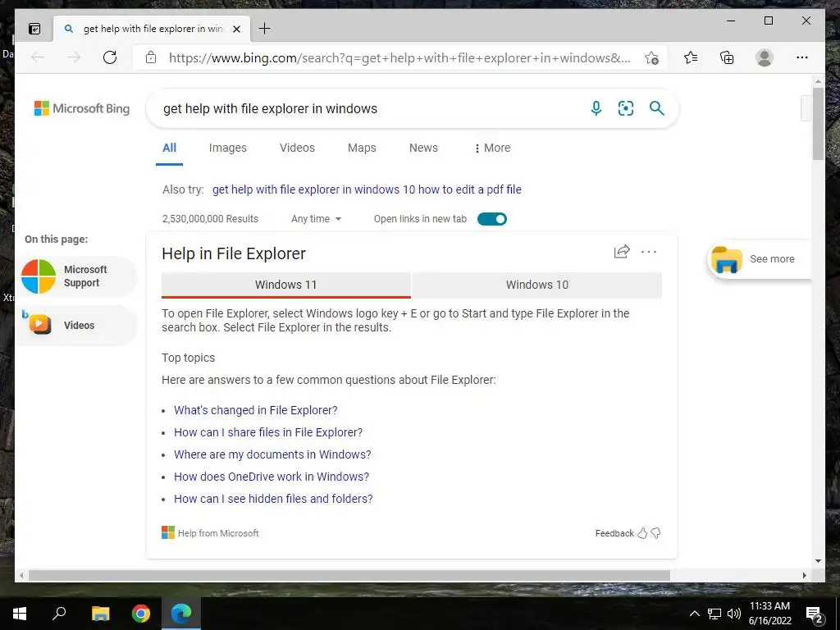Viewport: 840px width, 630px height.
Task: Share the Help in File Explorer card
Action: (x=622, y=252)
